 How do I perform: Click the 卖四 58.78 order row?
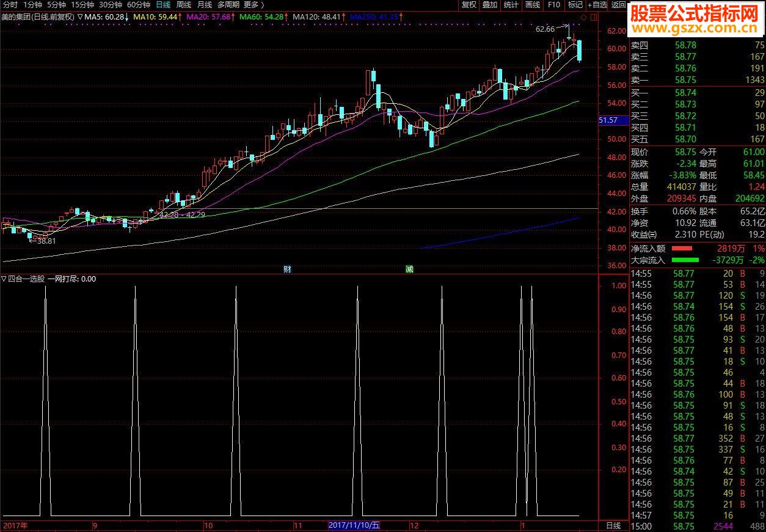point(698,45)
